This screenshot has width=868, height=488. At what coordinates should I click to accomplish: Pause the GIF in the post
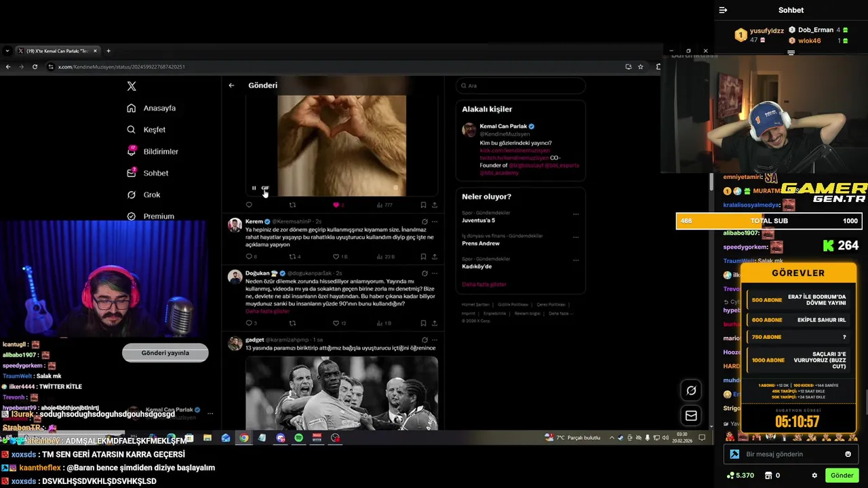[254, 188]
